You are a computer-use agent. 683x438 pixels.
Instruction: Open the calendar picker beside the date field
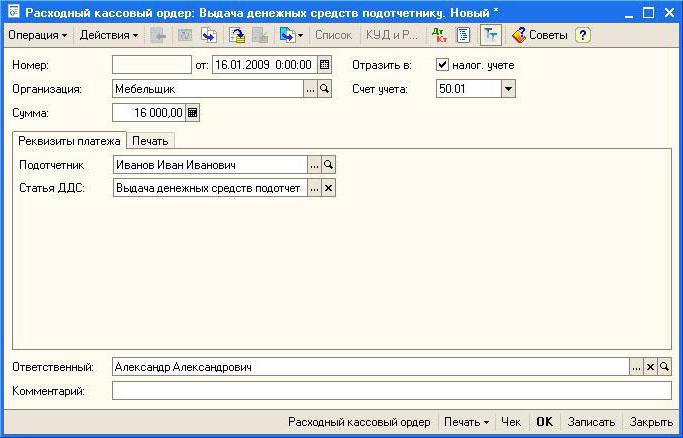pos(324,65)
